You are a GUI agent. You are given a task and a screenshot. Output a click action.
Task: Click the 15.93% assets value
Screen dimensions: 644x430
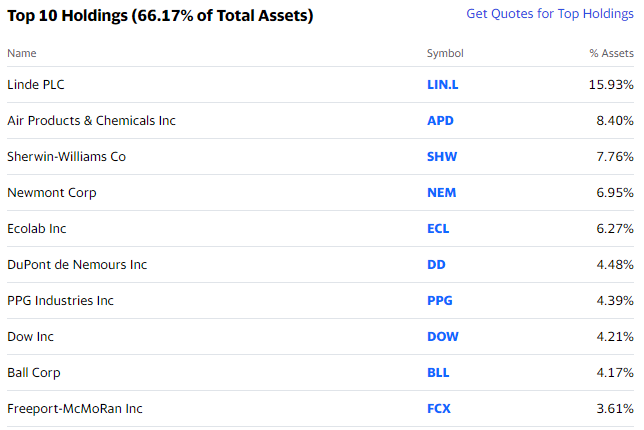(x=611, y=85)
